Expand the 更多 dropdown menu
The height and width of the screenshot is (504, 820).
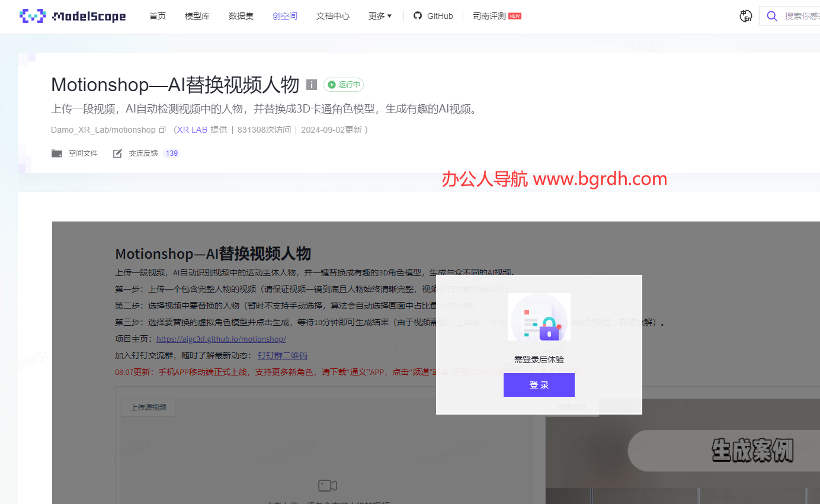point(380,16)
